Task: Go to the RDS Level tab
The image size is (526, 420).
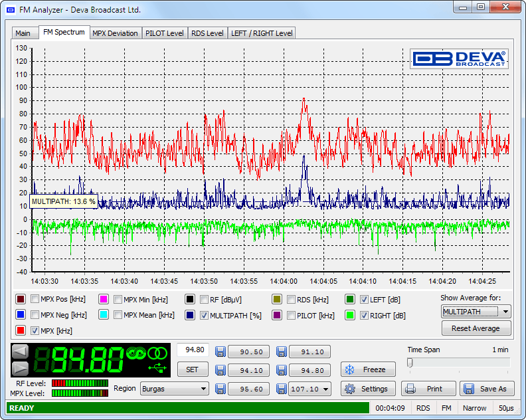Action: coord(207,33)
